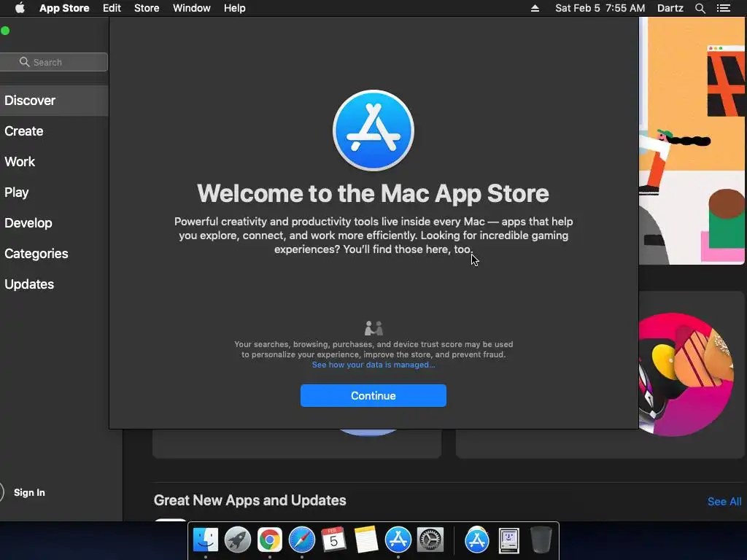The height and width of the screenshot is (560, 747).
Task: Click the magnifier icon in Search field
Action: point(24,62)
